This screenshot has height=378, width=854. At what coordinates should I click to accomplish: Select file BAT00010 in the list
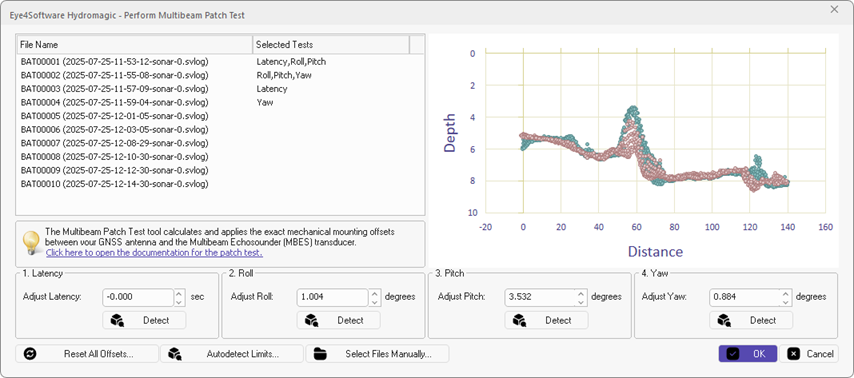pos(114,184)
